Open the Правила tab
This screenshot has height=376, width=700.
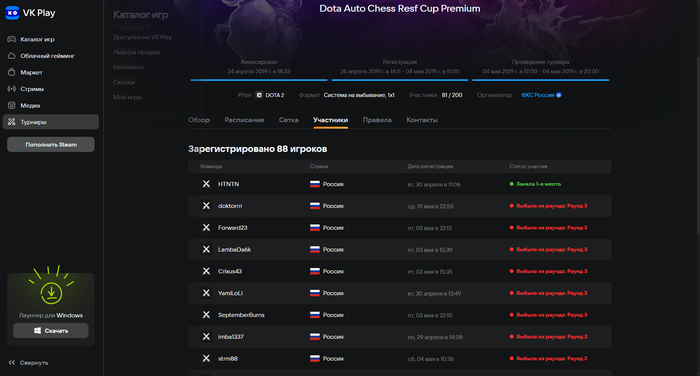377,120
